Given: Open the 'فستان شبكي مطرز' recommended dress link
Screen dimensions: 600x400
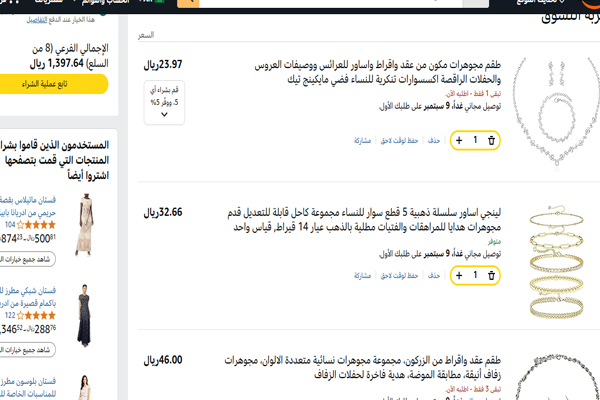Looking at the screenshot, I should (x=28, y=297).
